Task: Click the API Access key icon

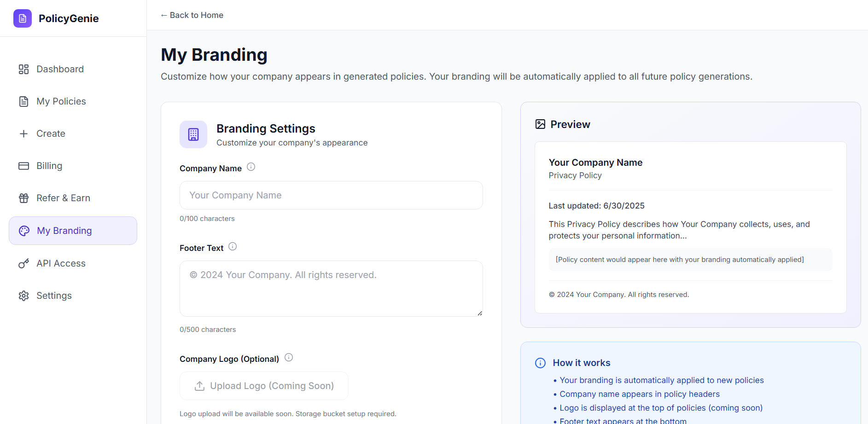Action: 23,263
